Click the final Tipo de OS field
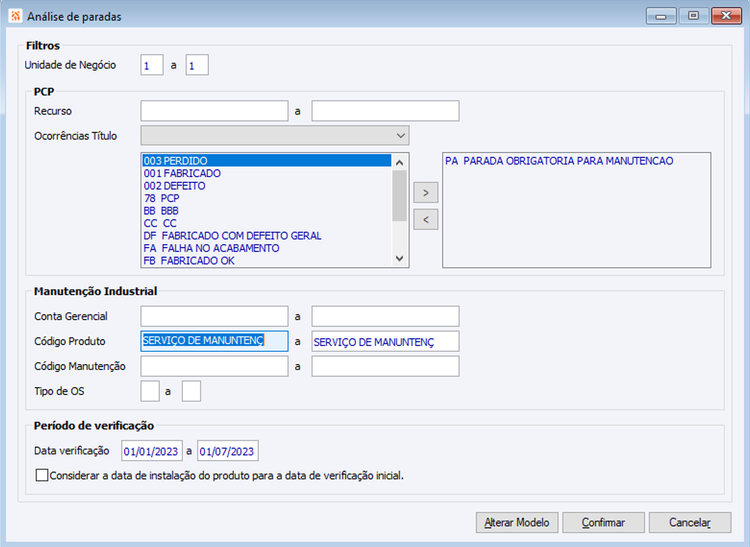 click(x=191, y=391)
